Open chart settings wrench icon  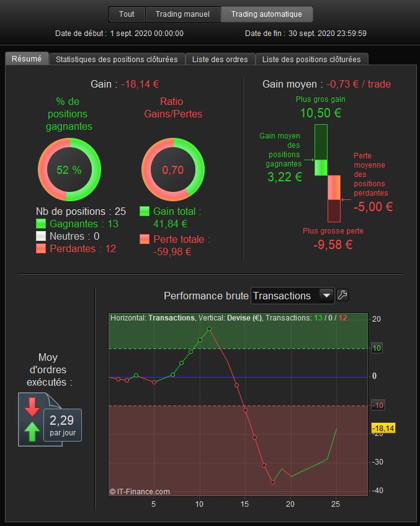(x=342, y=296)
